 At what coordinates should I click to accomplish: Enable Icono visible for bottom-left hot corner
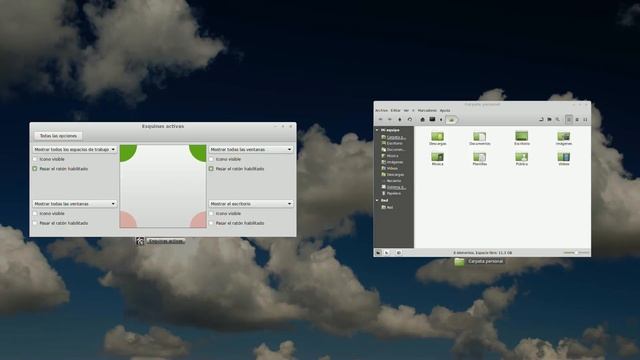point(35,213)
